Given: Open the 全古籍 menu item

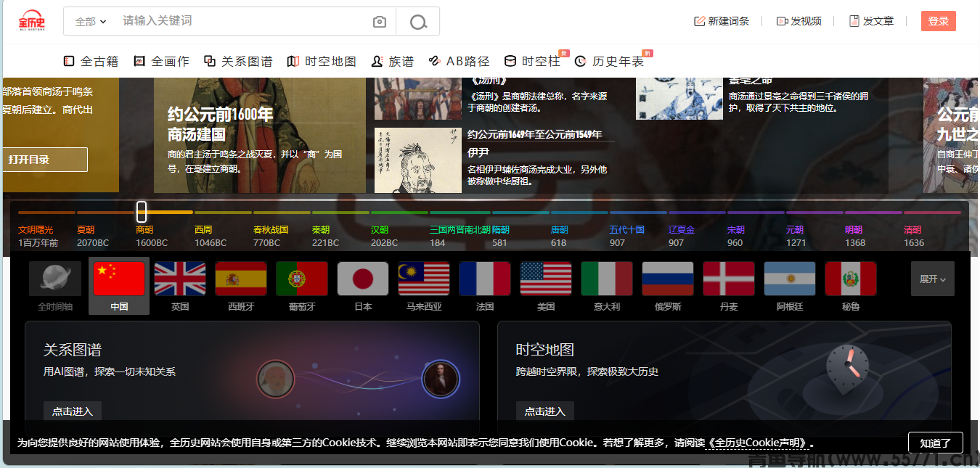Looking at the screenshot, I should 91,62.
